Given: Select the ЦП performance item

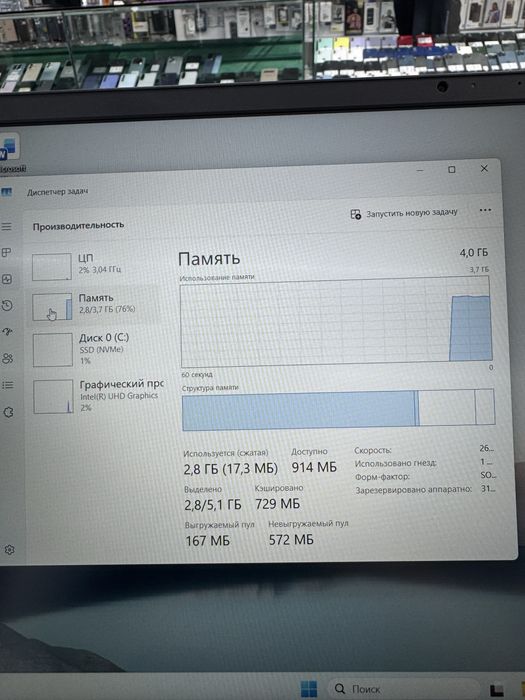Looking at the screenshot, I should [94, 266].
